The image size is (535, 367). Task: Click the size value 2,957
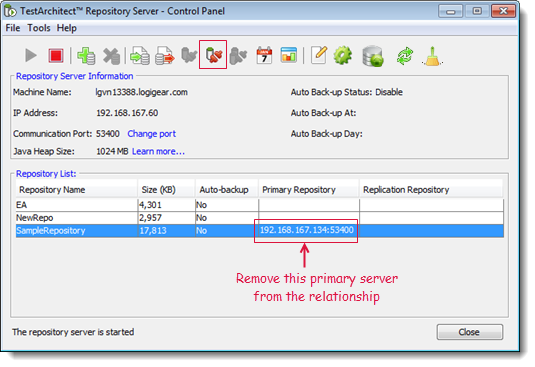tap(150, 218)
